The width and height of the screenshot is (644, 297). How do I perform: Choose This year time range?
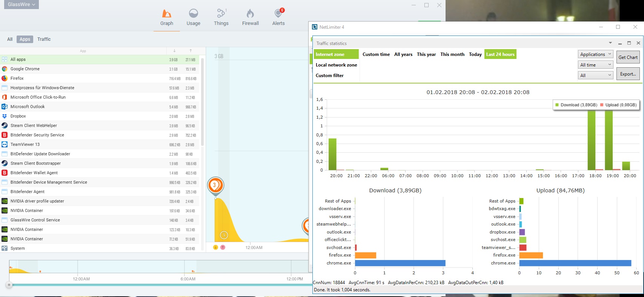tap(426, 54)
